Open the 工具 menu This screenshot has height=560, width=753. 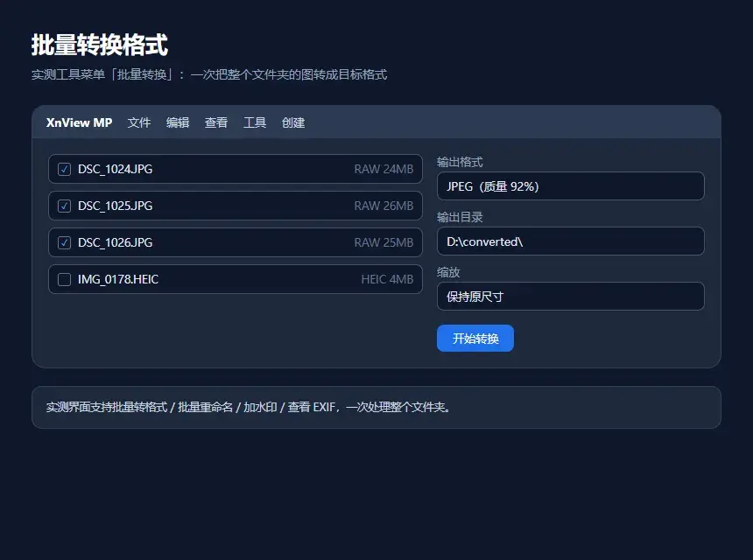[x=255, y=122]
